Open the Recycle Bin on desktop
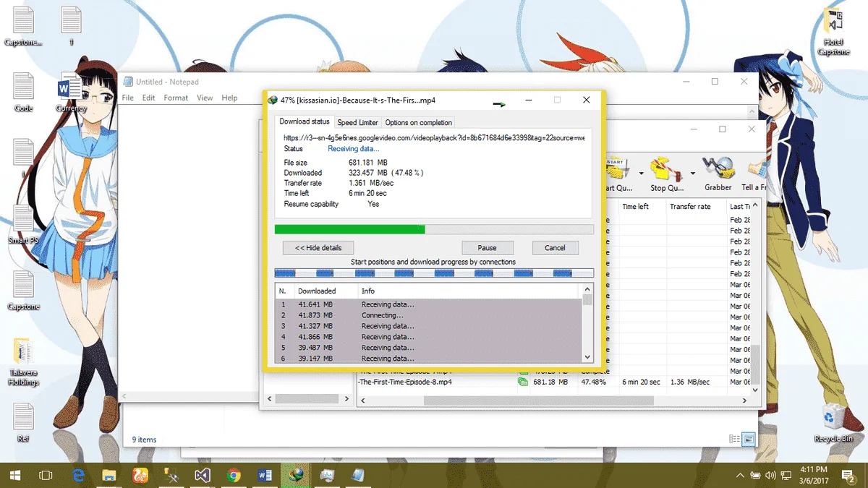This screenshot has width=868, height=488. pyautogui.click(x=833, y=424)
